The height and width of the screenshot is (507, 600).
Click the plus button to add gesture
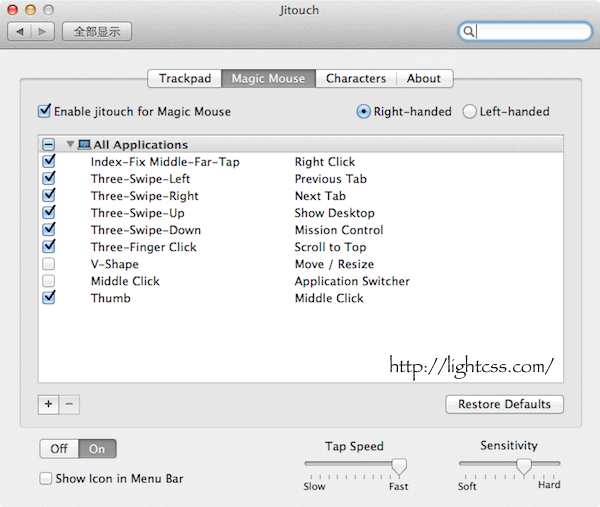pyautogui.click(x=49, y=404)
